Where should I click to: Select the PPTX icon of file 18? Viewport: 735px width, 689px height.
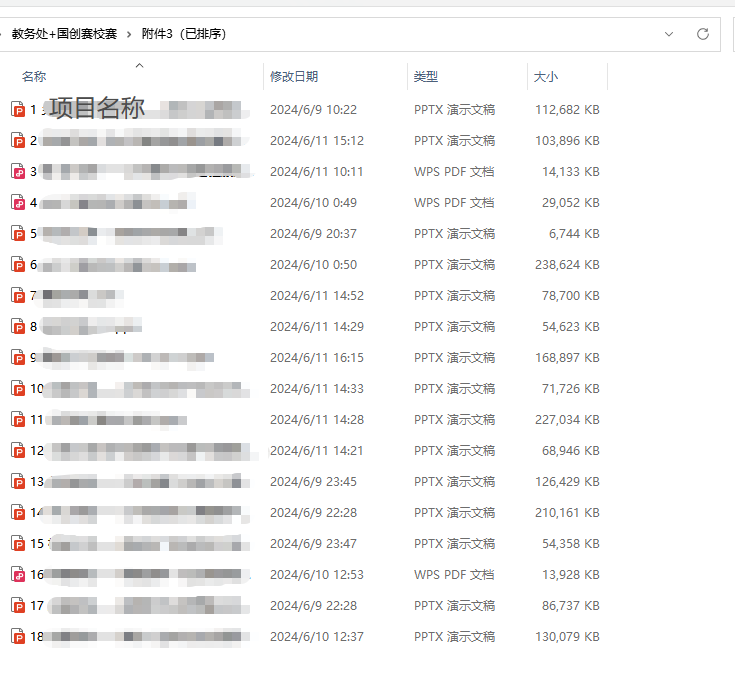18,637
